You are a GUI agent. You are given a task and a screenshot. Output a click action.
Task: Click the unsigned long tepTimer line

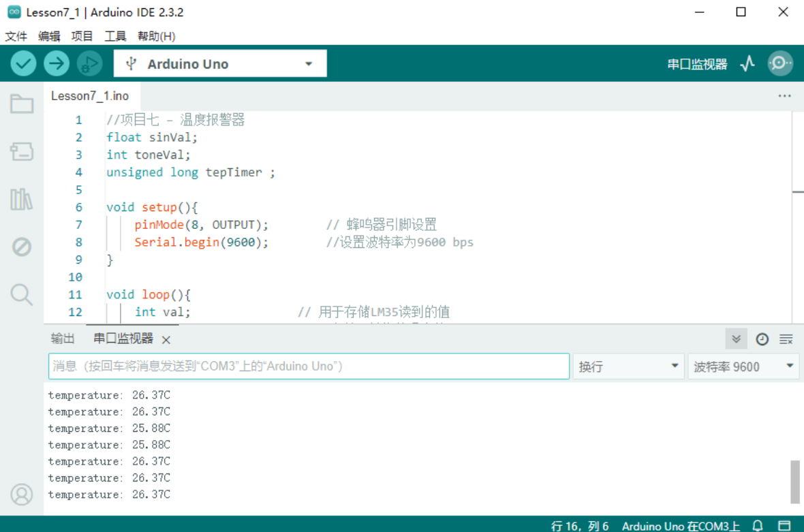pos(190,172)
